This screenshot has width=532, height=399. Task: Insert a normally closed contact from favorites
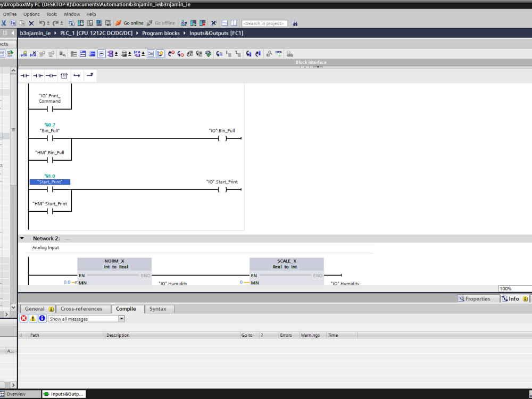pos(37,76)
